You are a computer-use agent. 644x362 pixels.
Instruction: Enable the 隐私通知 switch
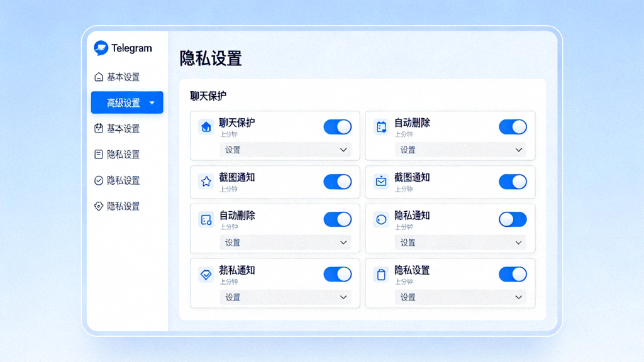click(513, 219)
